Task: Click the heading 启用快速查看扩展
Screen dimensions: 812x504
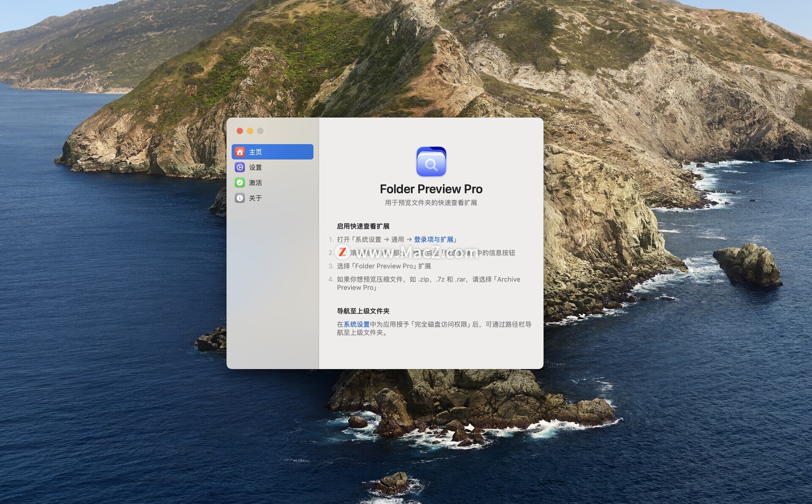Action: [363, 226]
